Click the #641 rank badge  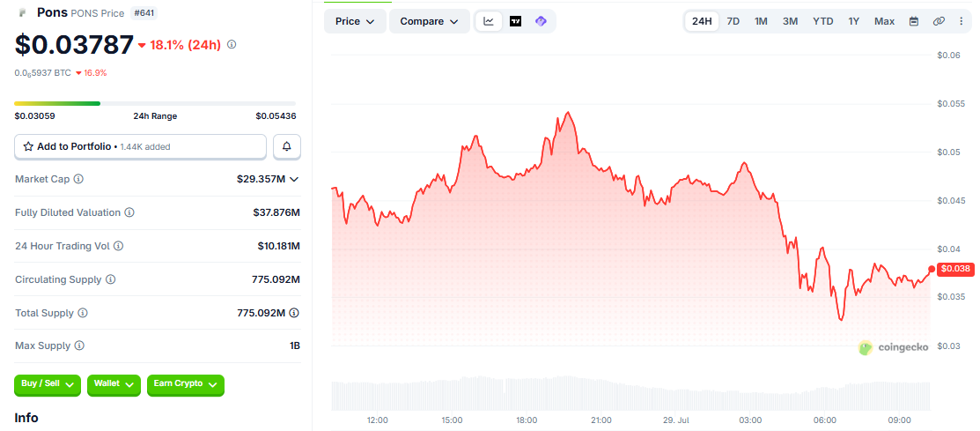coord(145,12)
